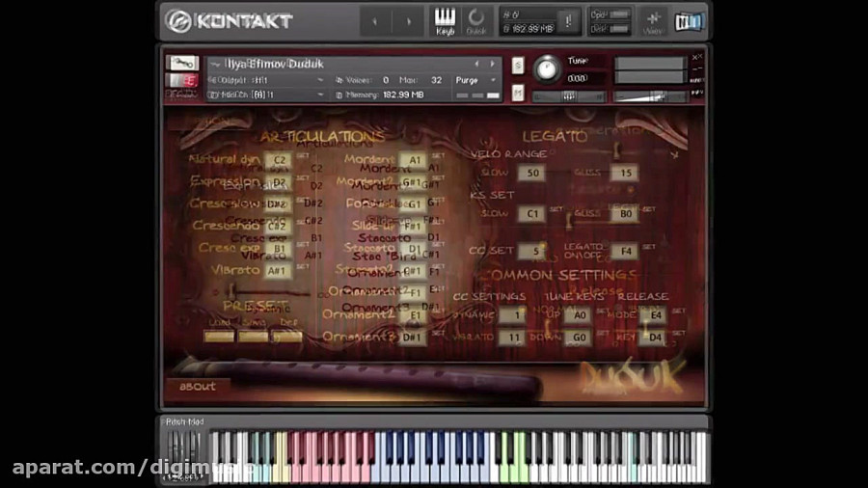This screenshot has height=488, width=868.
Task: Click the red instrument thumbnail icon below wrench
Action: click(182, 81)
